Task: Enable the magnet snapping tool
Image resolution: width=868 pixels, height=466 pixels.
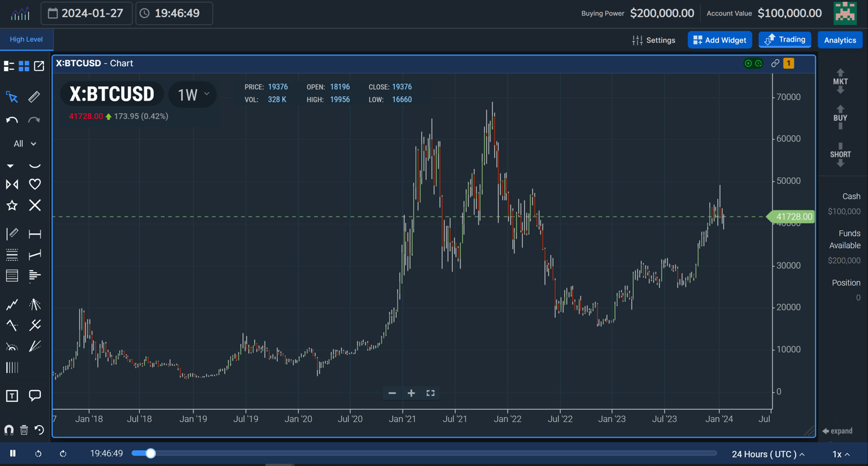Action: point(8,430)
